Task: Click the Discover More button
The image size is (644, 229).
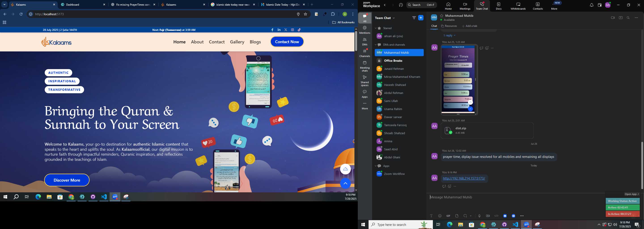Action: coord(67,180)
